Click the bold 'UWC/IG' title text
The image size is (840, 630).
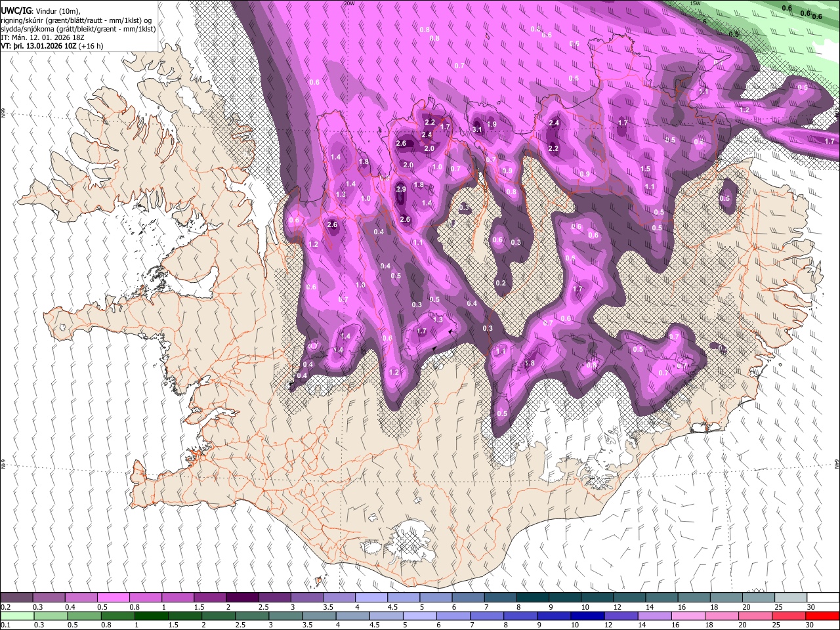[x=16, y=10]
